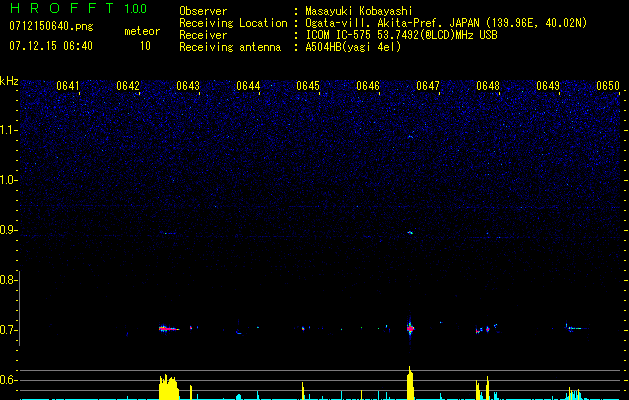Click the 0646 time marker
The height and width of the screenshot is (400, 629).
coord(368,86)
